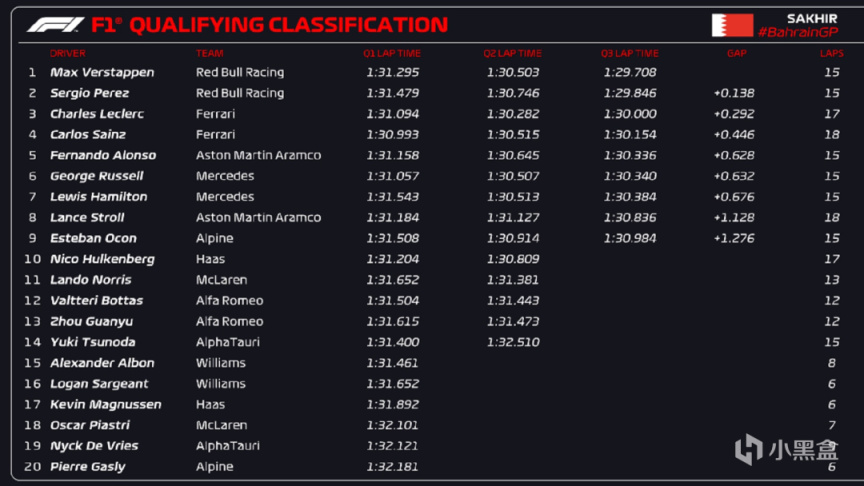Image resolution: width=864 pixels, height=486 pixels.
Task: Click the #BahrainGP hashtag
Action: [797, 33]
